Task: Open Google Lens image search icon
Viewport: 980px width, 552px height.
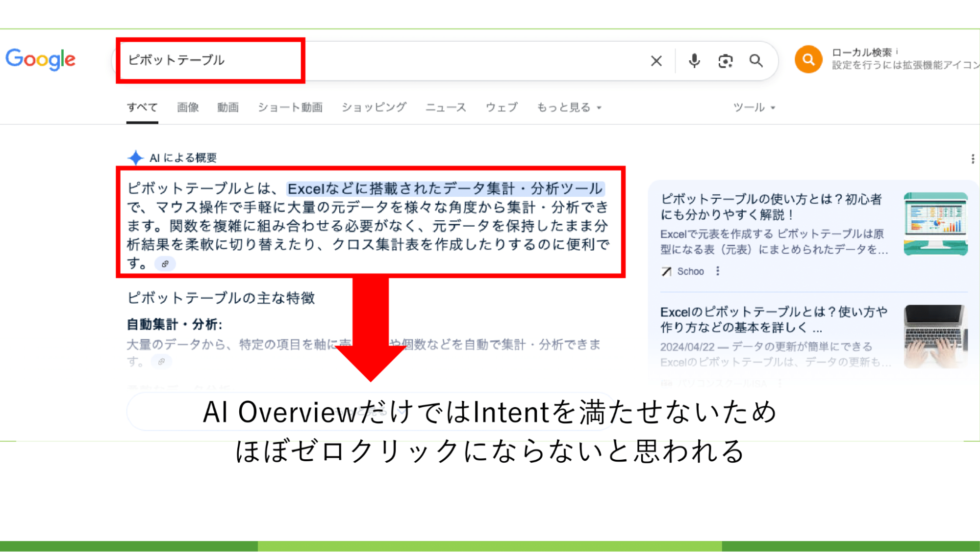Action: coord(725,61)
